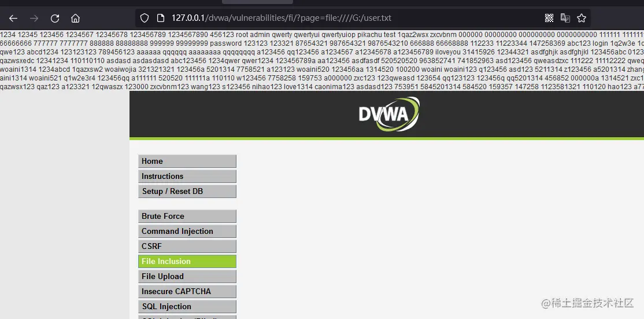This screenshot has height=319, width=644.
Task: Click 'asdfasdf' in the output text
Action: pyautogui.click(x=365, y=61)
